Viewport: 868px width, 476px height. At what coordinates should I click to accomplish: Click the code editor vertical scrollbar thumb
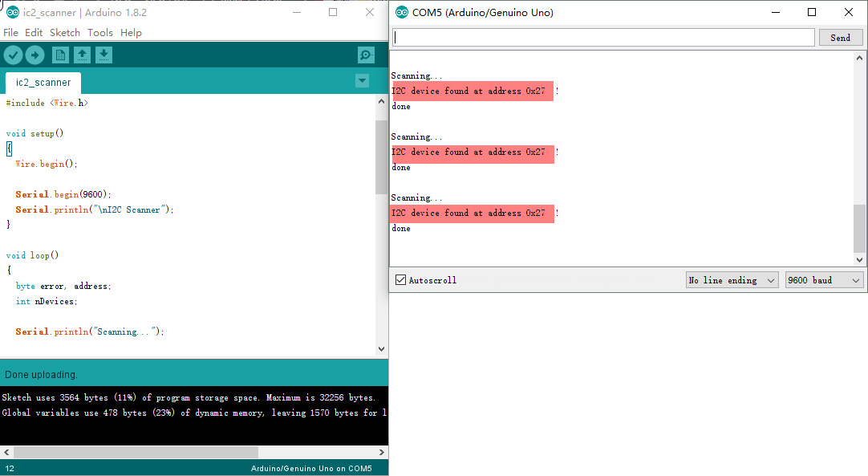(381, 157)
